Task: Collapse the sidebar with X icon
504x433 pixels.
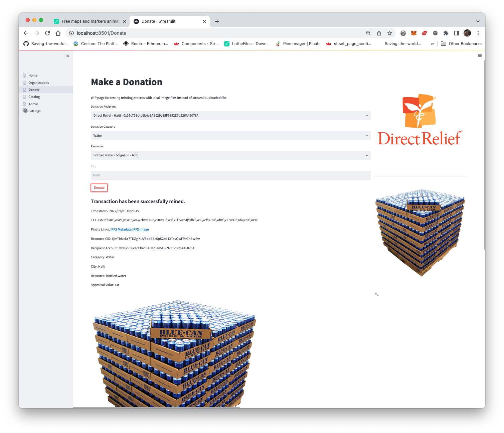Action: [x=68, y=56]
